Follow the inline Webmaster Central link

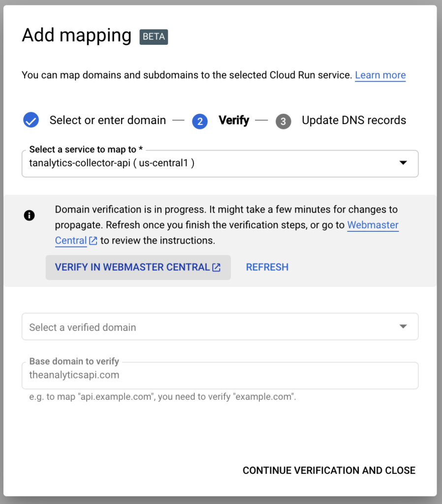click(373, 225)
